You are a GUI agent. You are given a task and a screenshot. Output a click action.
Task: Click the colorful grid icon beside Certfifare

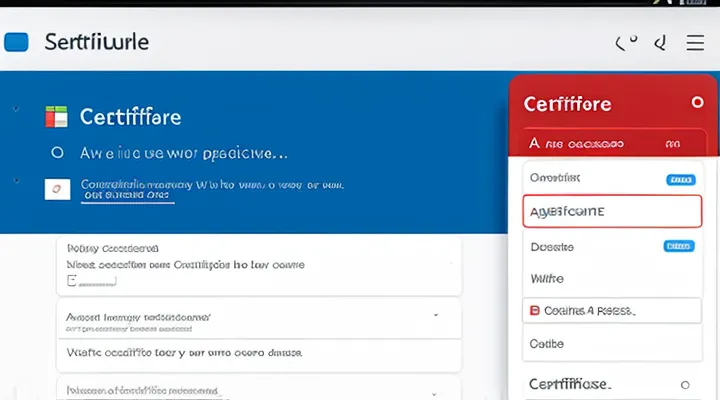click(x=56, y=117)
